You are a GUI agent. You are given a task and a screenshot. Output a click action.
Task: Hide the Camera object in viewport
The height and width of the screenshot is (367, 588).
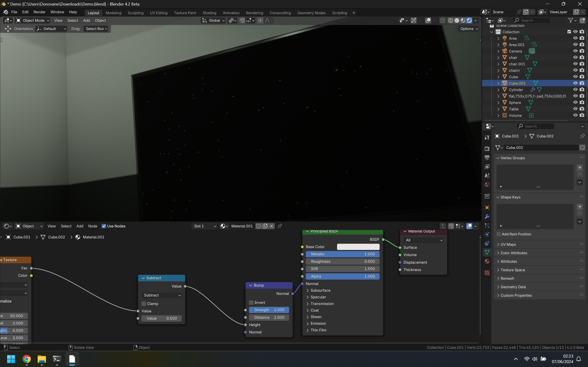(x=575, y=51)
